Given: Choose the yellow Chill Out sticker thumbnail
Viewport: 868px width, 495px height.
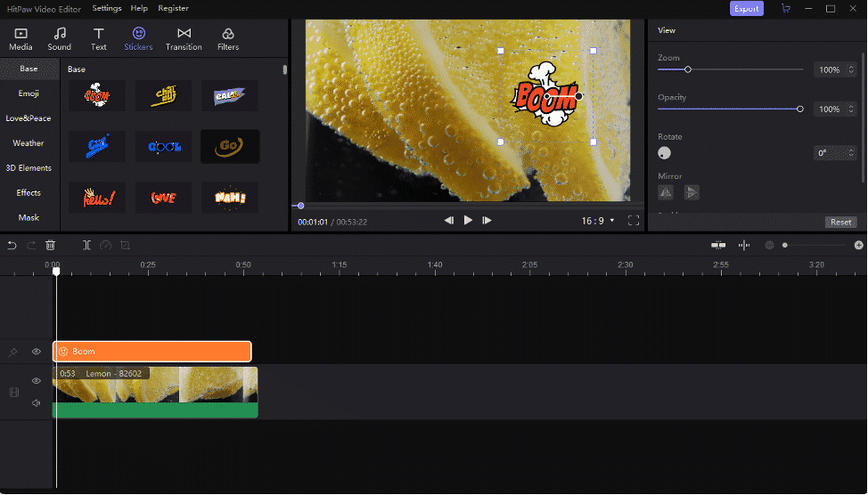Looking at the screenshot, I should pyautogui.click(x=163, y=95).
